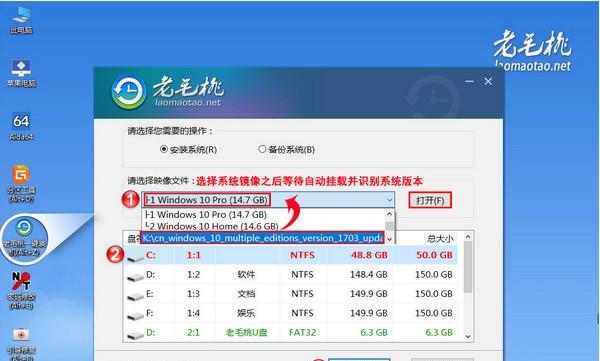
Task: Select the K:\cn_windows_10_multiple_editions image entry
Action: coord(262,238)
